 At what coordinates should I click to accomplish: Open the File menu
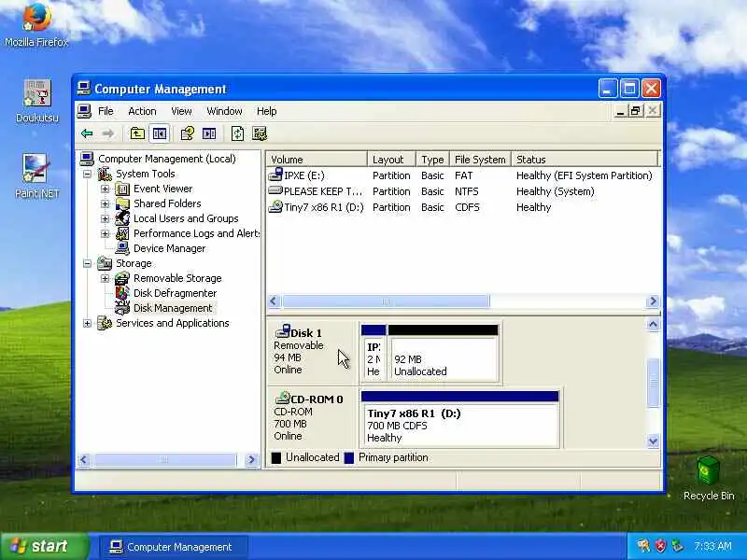106,111
